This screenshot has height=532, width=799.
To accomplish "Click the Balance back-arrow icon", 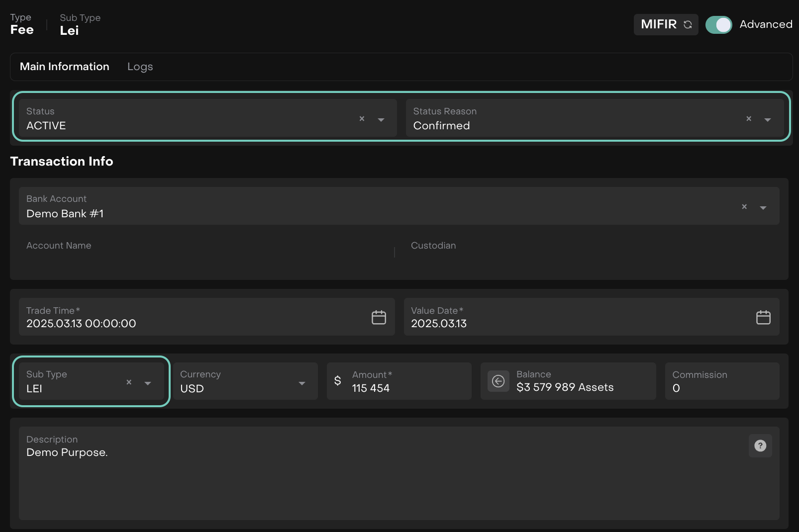I will click(x=498, y=381).
